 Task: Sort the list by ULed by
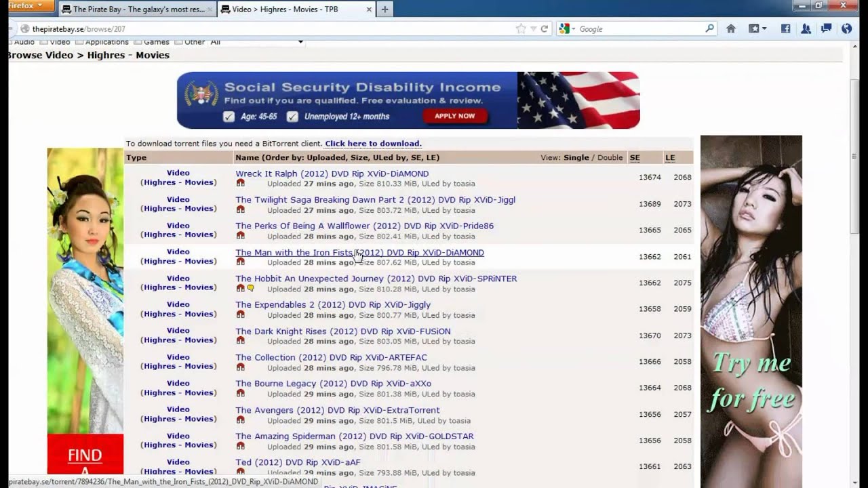(x=389, y=157)
